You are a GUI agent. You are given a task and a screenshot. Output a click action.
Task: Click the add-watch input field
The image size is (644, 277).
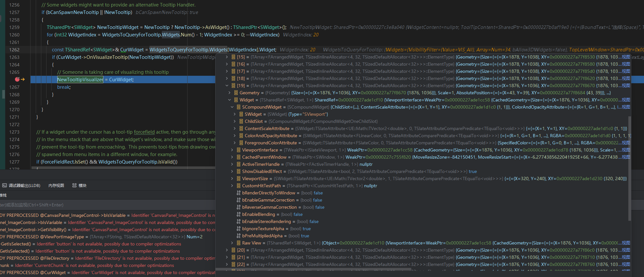click(x=107, y=205)
